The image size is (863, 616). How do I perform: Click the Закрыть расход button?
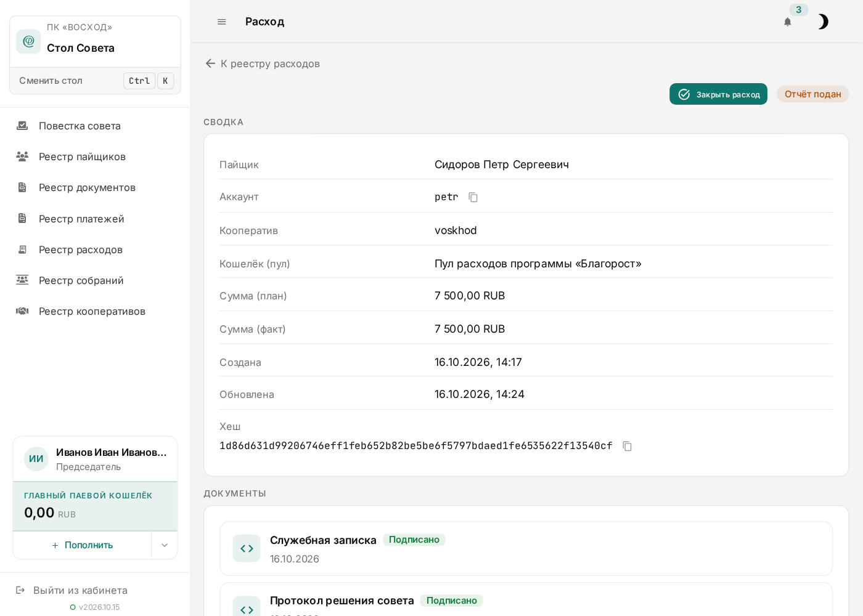click(719, 94)
